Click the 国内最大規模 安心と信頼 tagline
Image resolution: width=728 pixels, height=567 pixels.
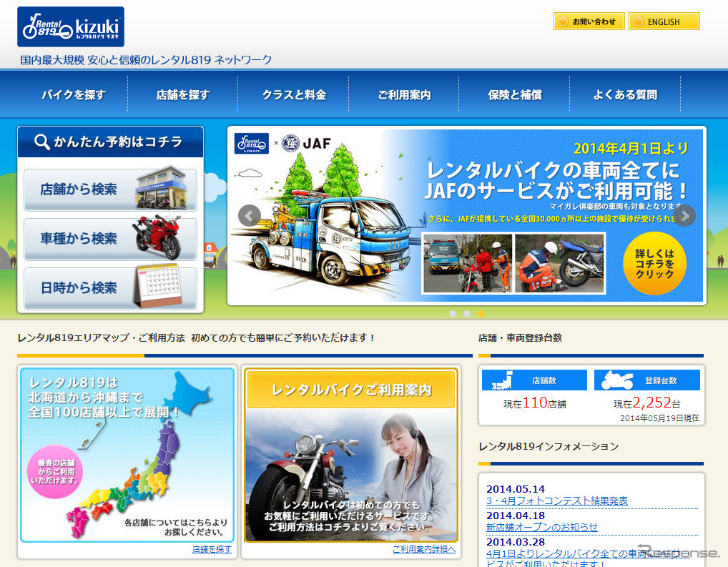145,60
